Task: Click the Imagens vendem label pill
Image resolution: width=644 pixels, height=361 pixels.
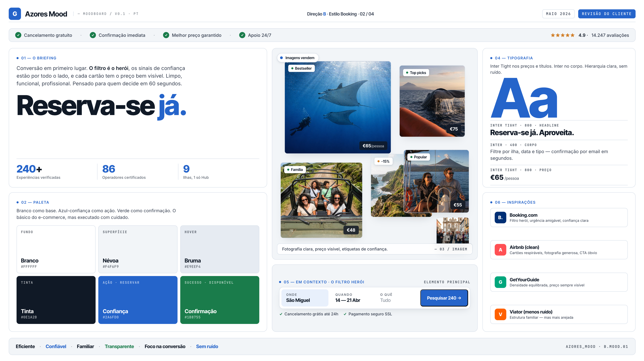Action: [298, 58]
